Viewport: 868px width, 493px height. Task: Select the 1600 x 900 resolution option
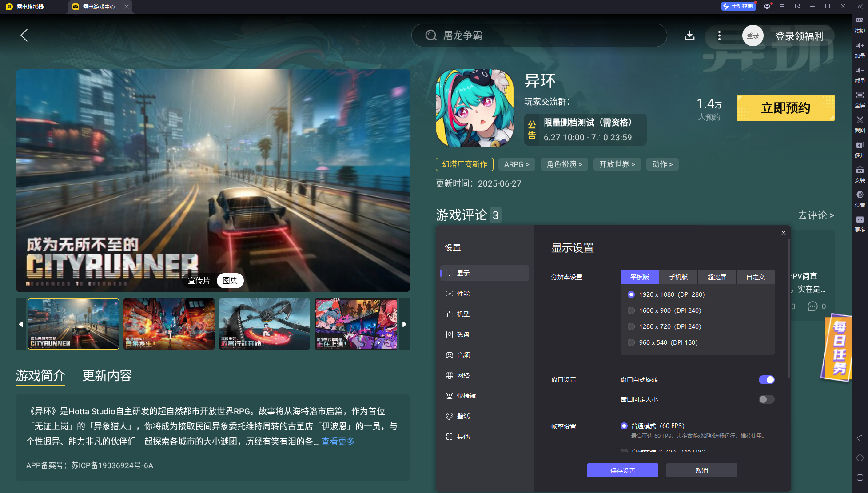tap(631, 310)
